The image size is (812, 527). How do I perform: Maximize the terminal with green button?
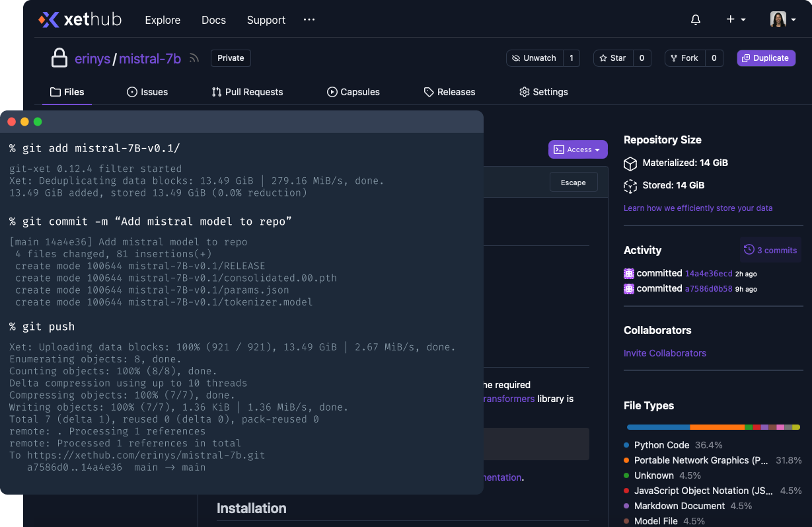point(38,122)
